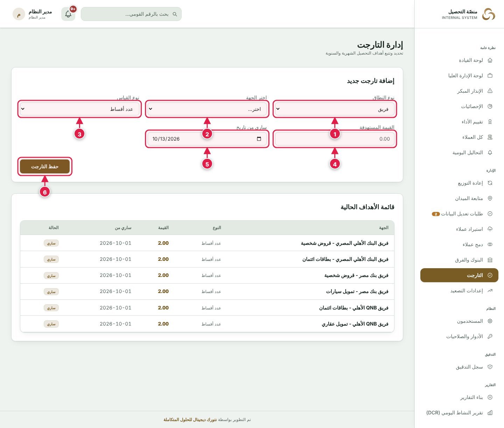Click the القيمة المستهدفة input field

335,139
